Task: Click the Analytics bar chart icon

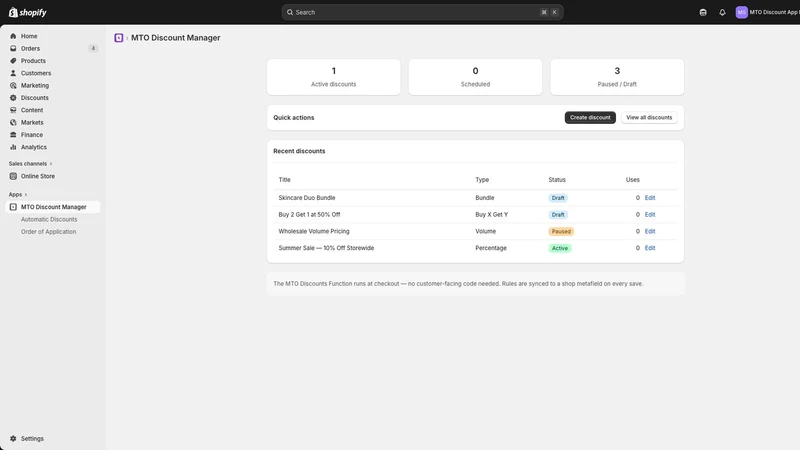Action: click(x=13, y=147)
